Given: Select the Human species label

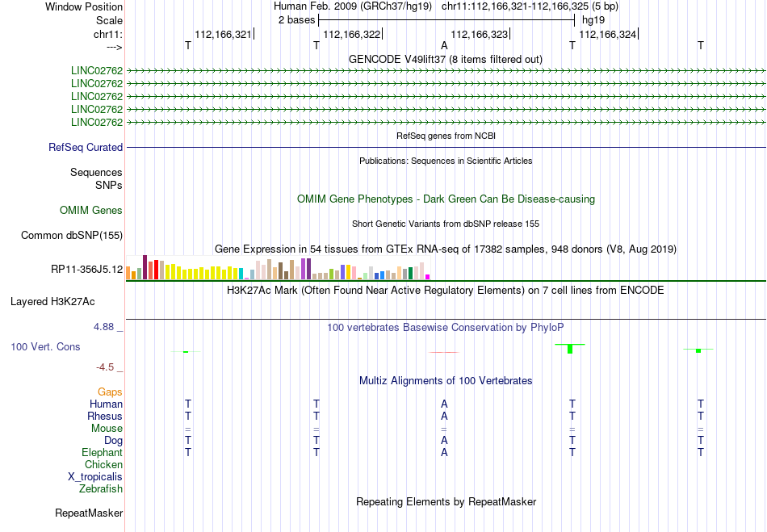Looking at the screenshot, I should pyautogui.click(x=106, y=404).
